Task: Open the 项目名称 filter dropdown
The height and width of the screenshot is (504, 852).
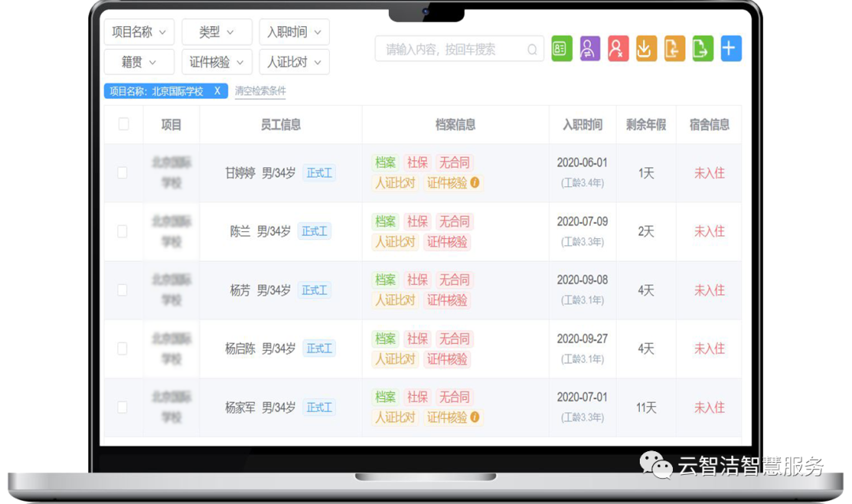Action: [139, 32]
